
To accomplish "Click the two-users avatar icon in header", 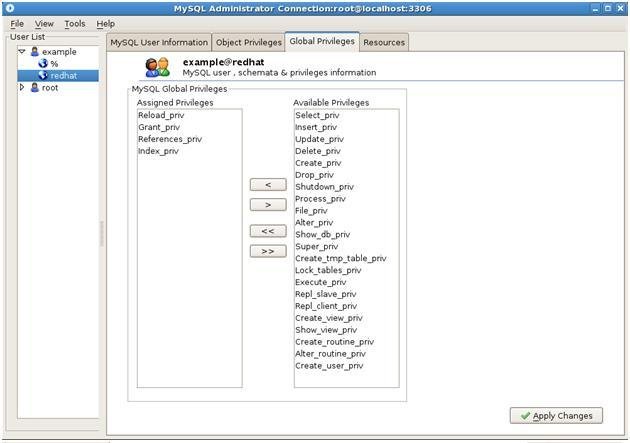I will click(157, 67).
